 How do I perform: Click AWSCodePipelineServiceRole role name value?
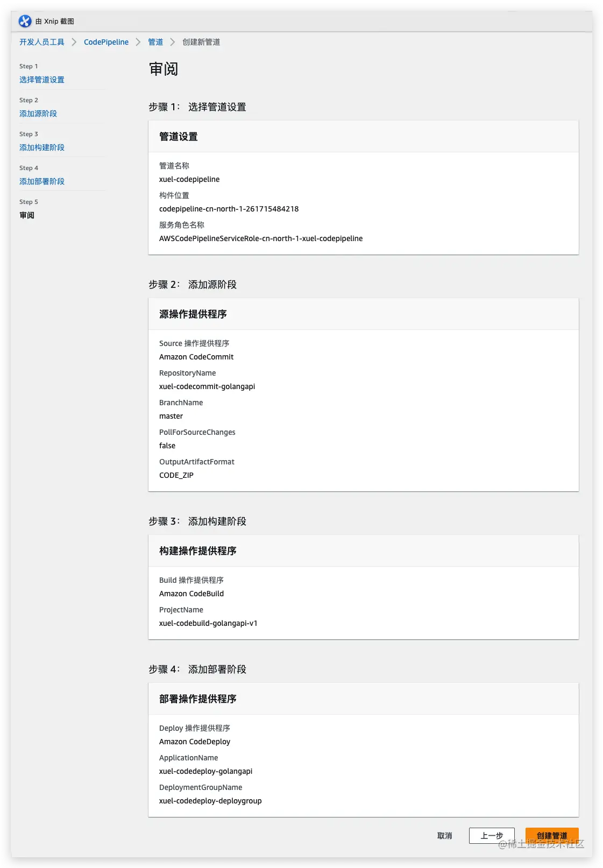[261, 238]
